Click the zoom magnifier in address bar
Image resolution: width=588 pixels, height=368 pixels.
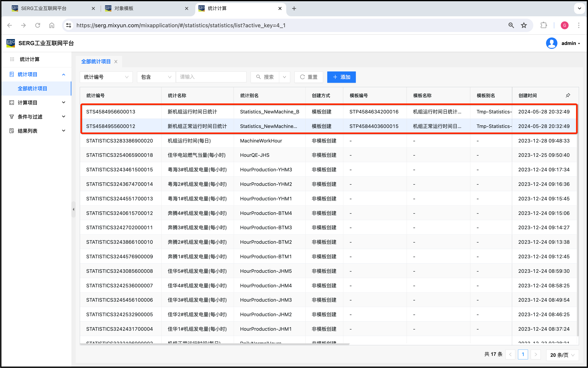click(x=511, y=25)
